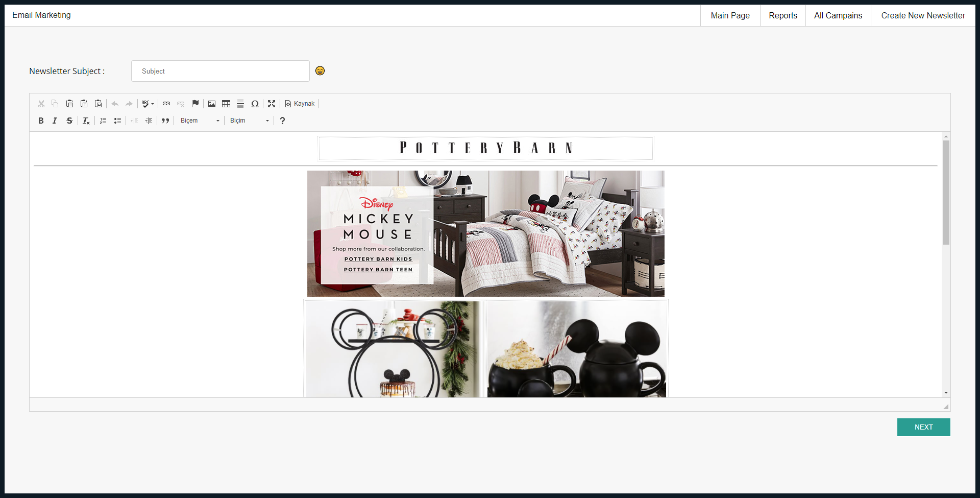The image size is (980, 498).
Task: View All Campains
Action: click(838, 15)
